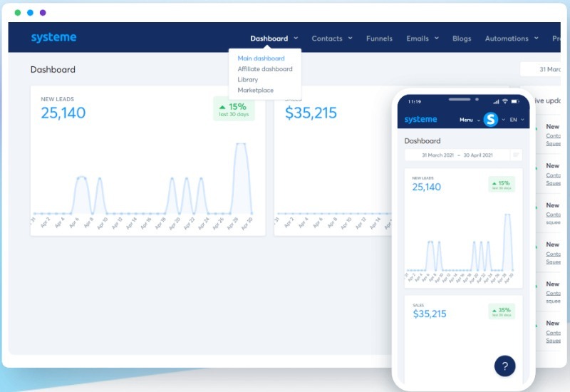Viewport: 570px width, 392px height.
Task: Expand the Emails menu chevron
Action: click(x=437, y=38)
